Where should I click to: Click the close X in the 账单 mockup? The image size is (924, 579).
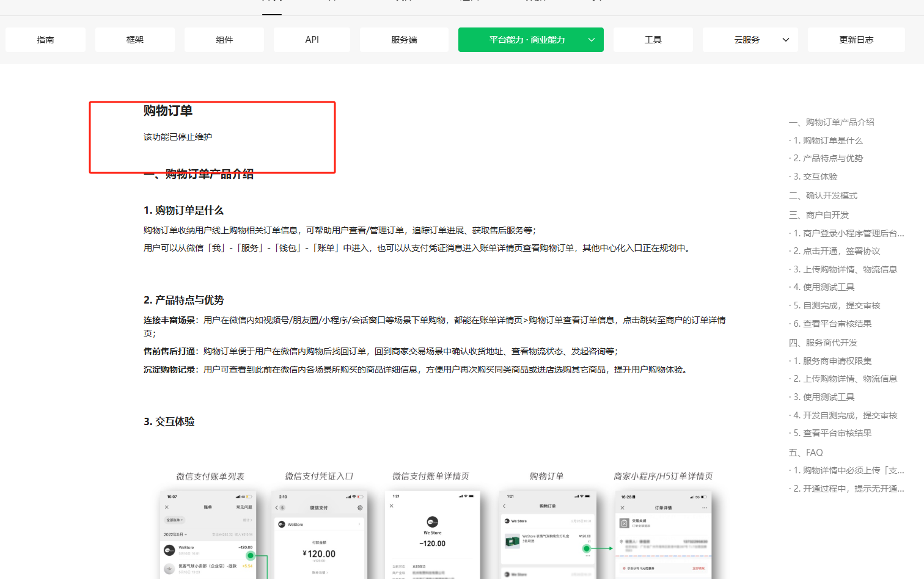coord(167,508)
